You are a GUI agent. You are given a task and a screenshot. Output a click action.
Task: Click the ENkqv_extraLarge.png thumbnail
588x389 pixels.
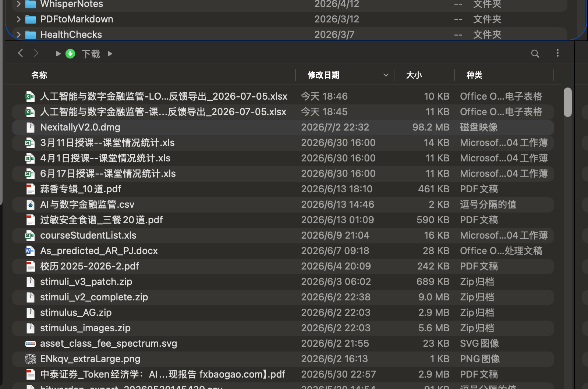pyautogui.click(x=30, y=359)
